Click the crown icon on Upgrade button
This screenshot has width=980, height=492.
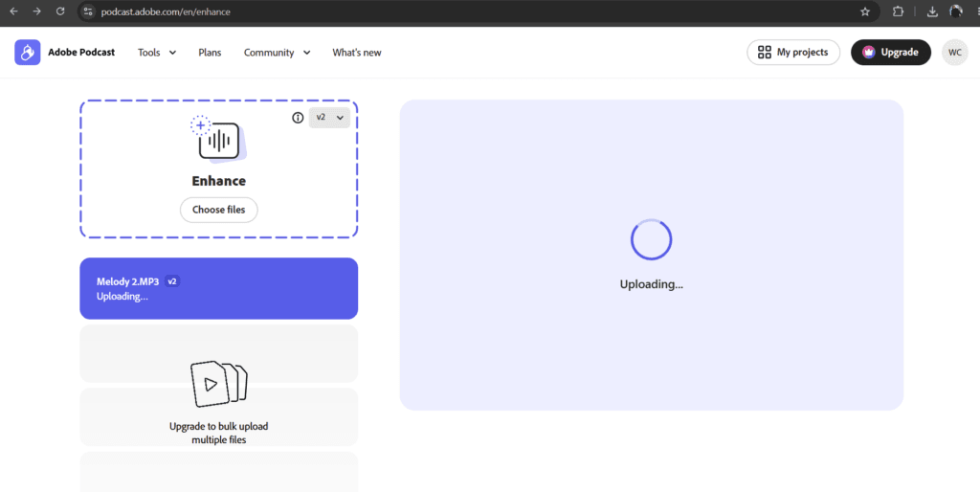click(x=868, y=53)
